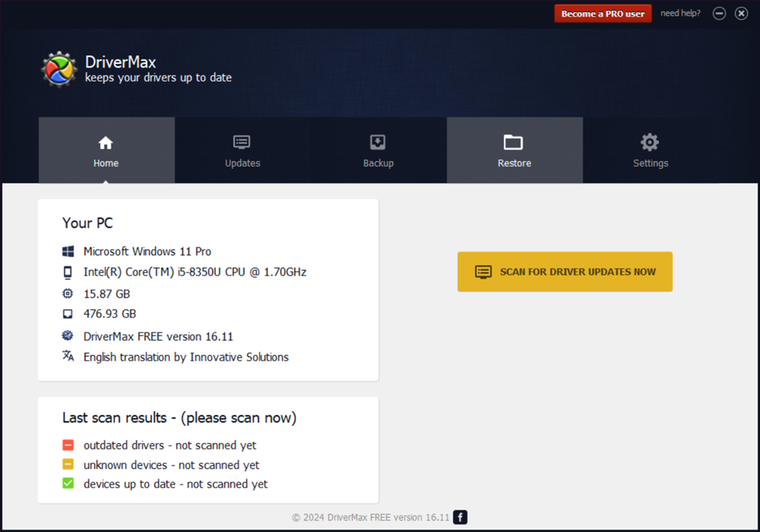Click the green devices up to date icon
Image resolution: width=760 pixels, height=532 pixels.
[68, 483]
